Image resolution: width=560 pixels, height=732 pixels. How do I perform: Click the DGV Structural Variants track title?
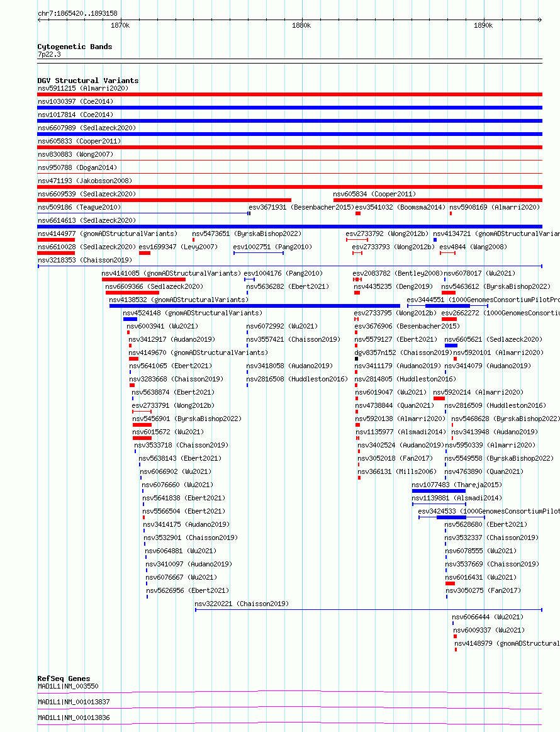click(x=87, y=81)
